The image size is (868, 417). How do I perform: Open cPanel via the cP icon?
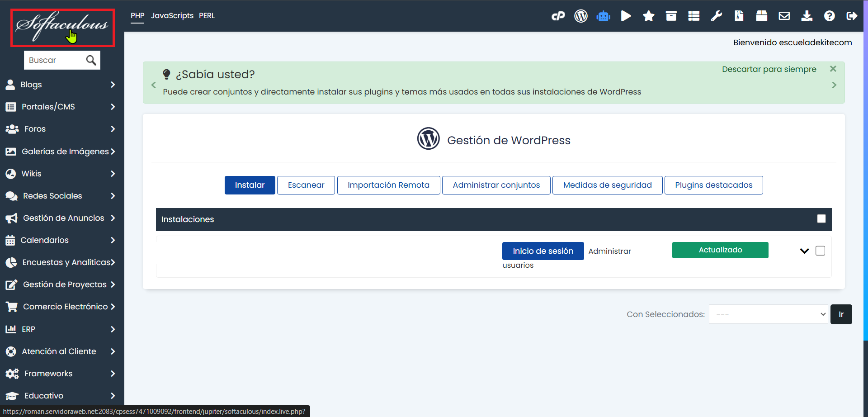pyautogui.click(x=558, y=16)
